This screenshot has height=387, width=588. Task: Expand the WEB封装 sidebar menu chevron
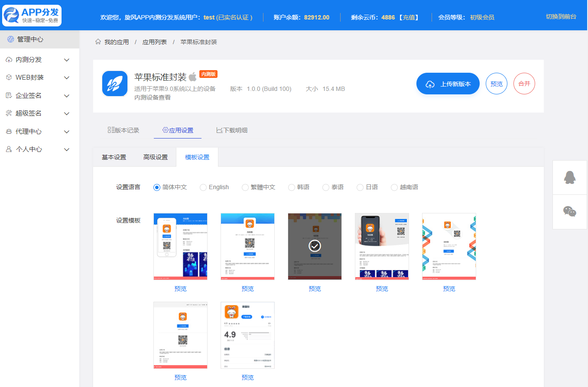[67, 78]
